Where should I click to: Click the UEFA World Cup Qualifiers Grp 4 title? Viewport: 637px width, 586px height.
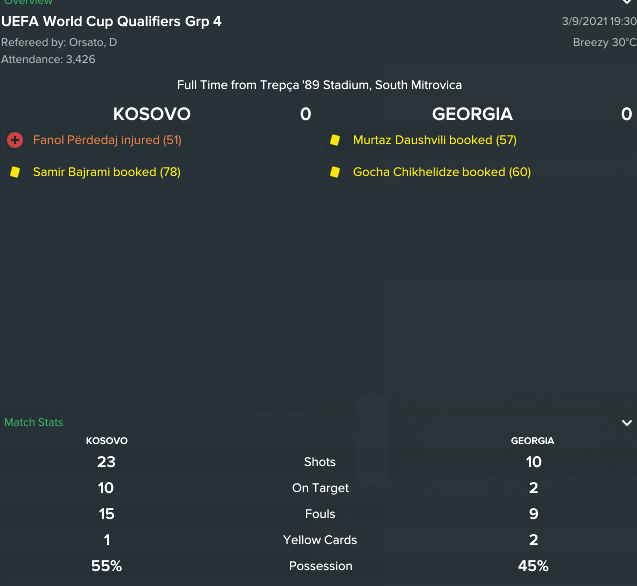coord(111,21)
